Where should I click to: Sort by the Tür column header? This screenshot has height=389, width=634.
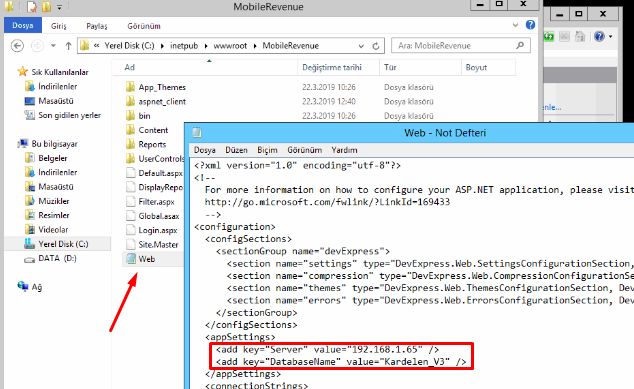point(390,67)
